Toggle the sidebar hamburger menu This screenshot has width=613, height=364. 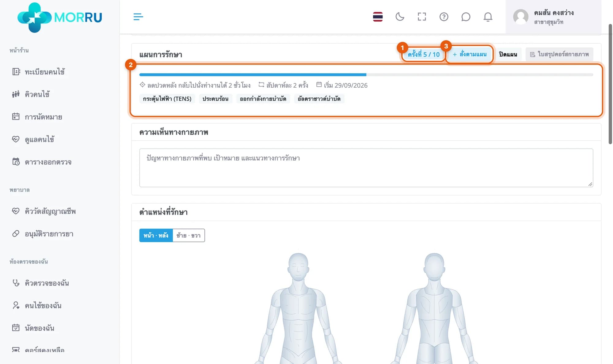pyautogui.click(x=138, y=17)
